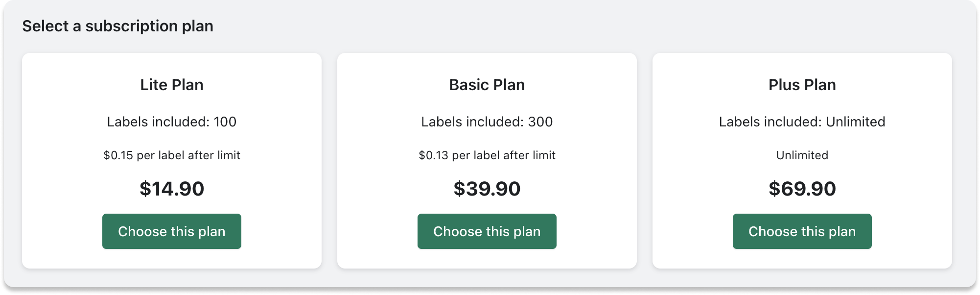Click the Lite Plan title
The width and height of the screenshot is (980, 295).
click(172, 84)
